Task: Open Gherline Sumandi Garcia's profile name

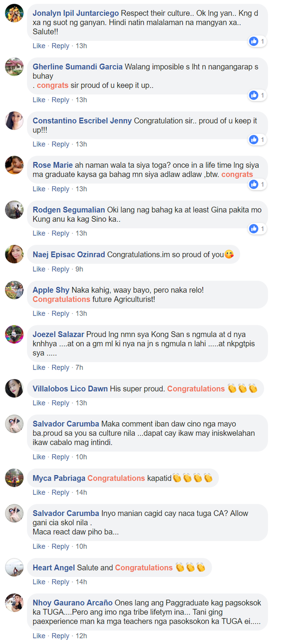Action: (77, 67)
